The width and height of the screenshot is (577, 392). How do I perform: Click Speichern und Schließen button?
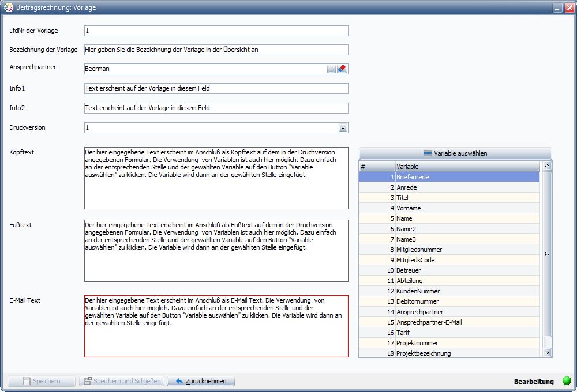(x=122, y=381)
